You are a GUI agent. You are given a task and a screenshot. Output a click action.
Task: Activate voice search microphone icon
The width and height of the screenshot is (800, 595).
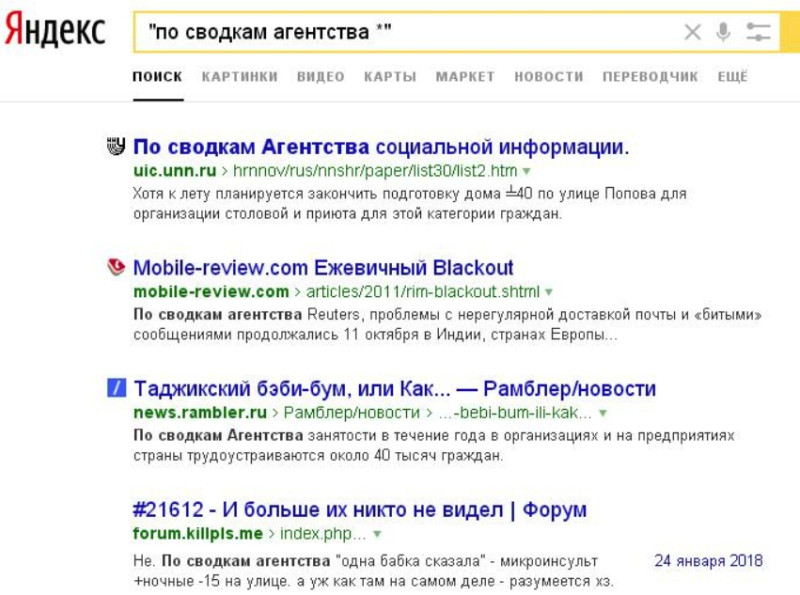pyautogui.click(x=722, y=32)
